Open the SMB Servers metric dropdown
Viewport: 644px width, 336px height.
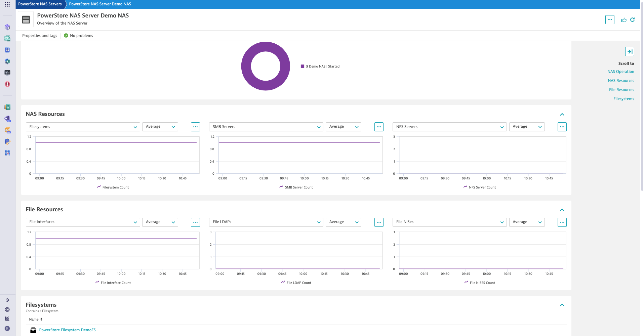[x=266, y=127]
